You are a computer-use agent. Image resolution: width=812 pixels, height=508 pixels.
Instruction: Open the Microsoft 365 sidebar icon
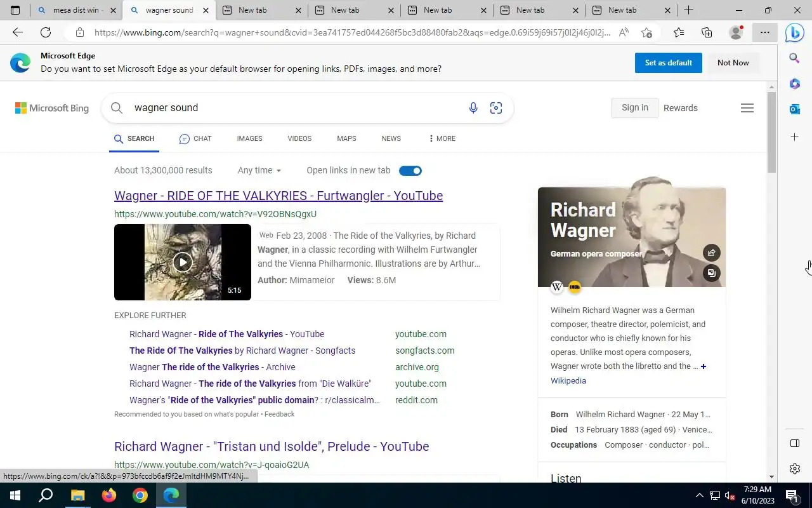794,84
